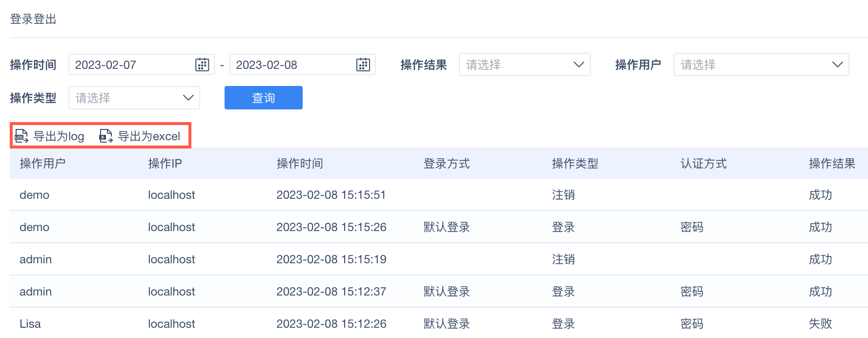
Task: Select the demo row at 15:15:51
Action: point(331,195)
